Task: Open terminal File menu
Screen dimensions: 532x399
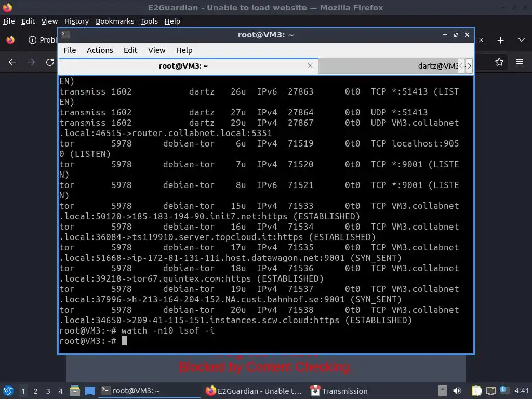Action: coord(70,50)
